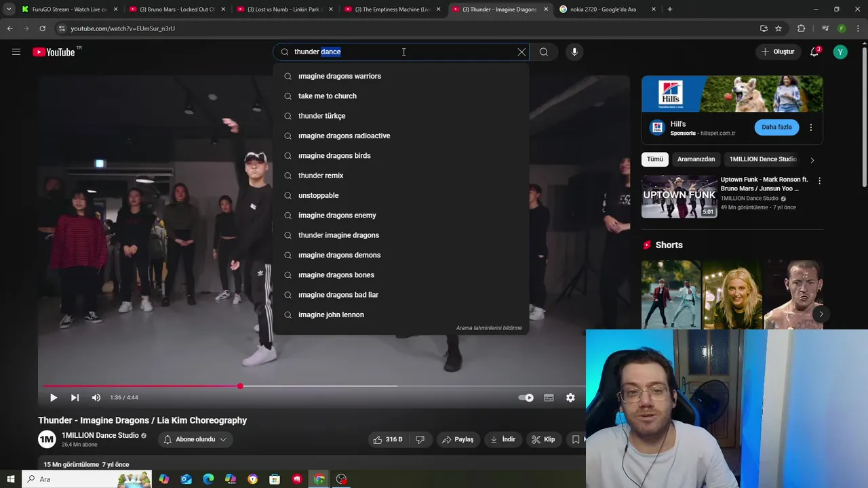The image size is (868, 488).
Task: Open the Windows Start button
Action: click(11, 479)
